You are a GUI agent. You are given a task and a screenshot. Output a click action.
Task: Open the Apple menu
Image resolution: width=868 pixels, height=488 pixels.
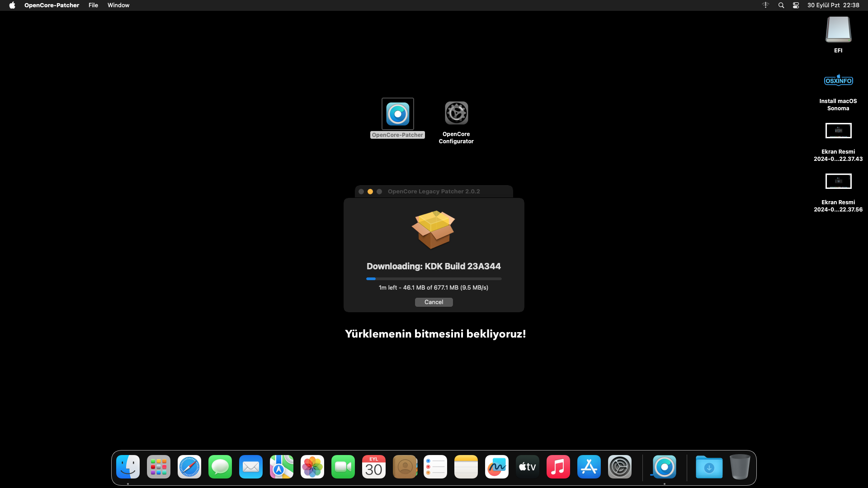click(x=12, y=5)
